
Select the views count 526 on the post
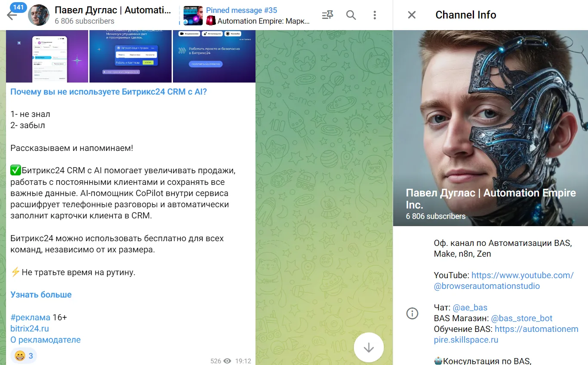pos(221,361)
